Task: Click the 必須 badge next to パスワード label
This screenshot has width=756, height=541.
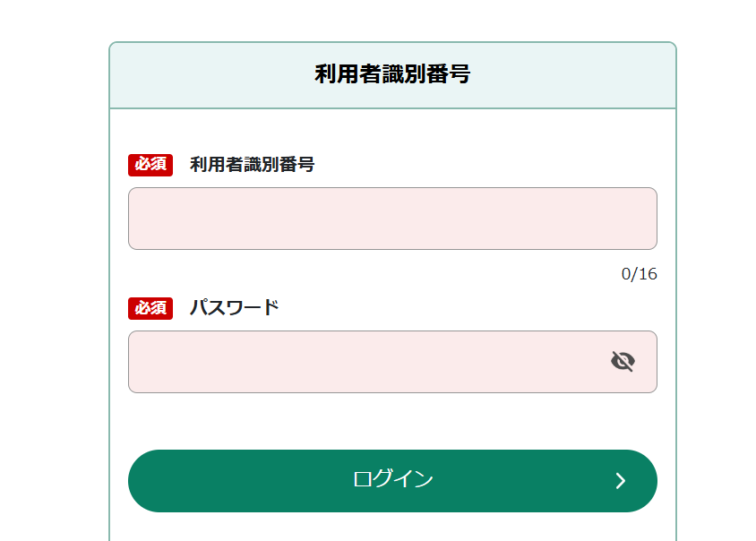Action: [150, 308]
